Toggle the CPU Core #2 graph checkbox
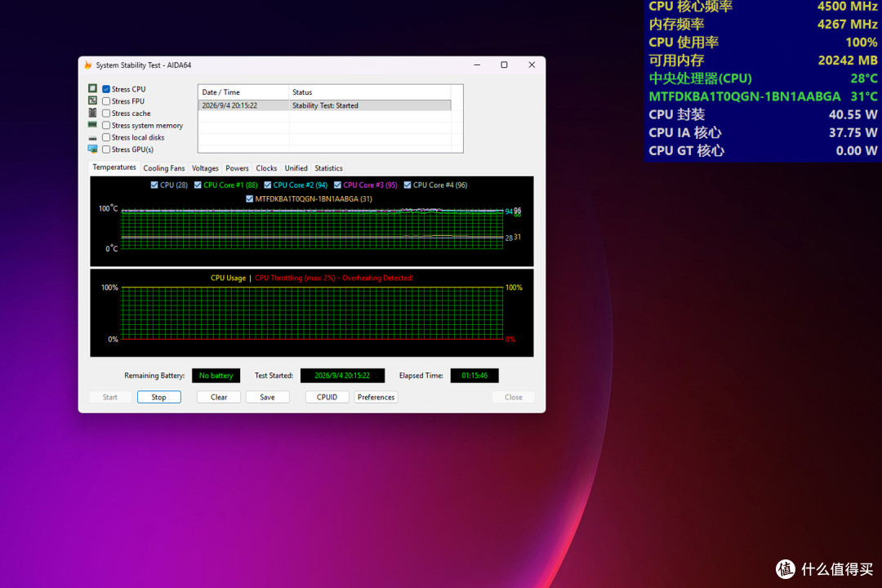 267,185
